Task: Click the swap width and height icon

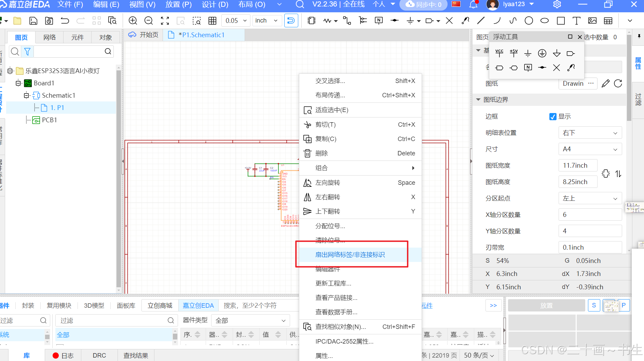Action: tap(618, 174)
